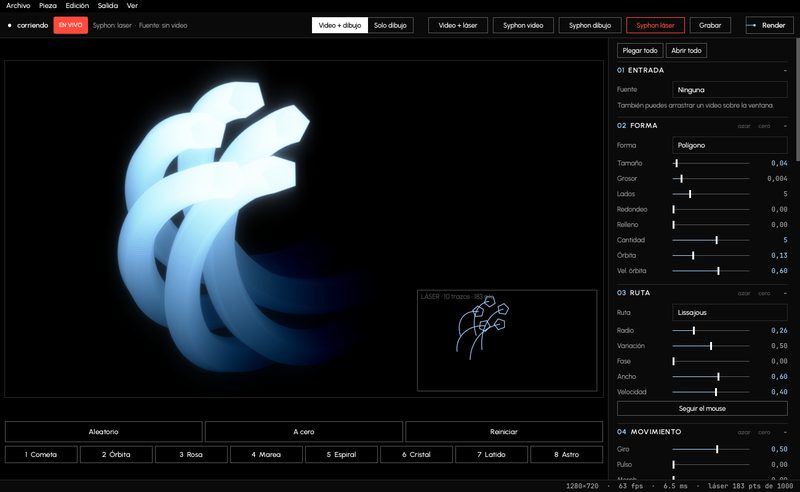Toggle the EN VIVO live indicator

pyautogui.click(x=70, y=25)
